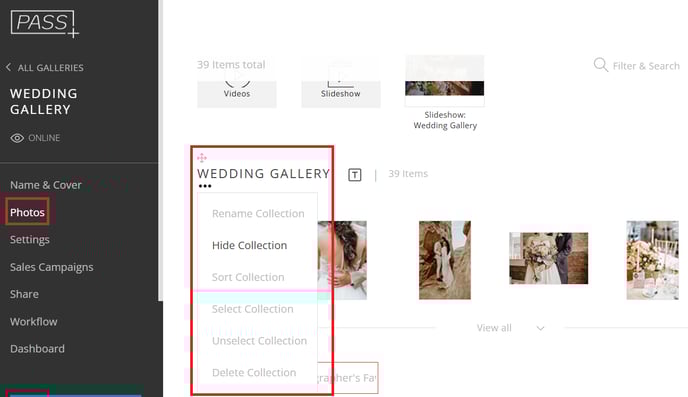
Task: Open the Share section
Action: [x=24, y=294]
